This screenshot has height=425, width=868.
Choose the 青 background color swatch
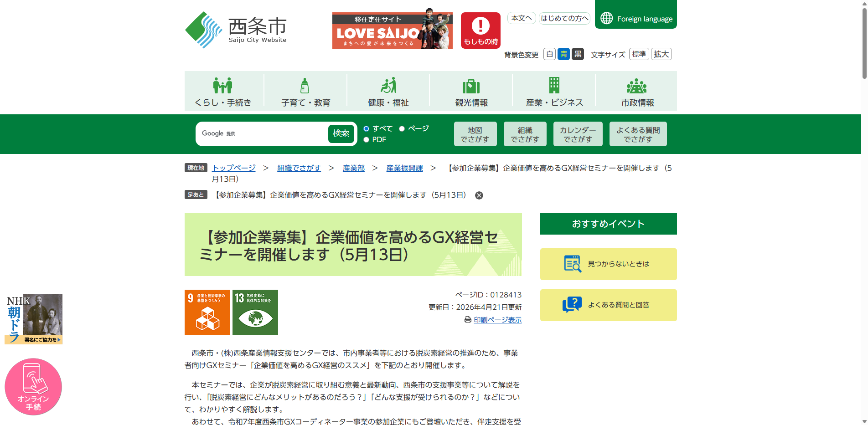(x=564, y=54)
